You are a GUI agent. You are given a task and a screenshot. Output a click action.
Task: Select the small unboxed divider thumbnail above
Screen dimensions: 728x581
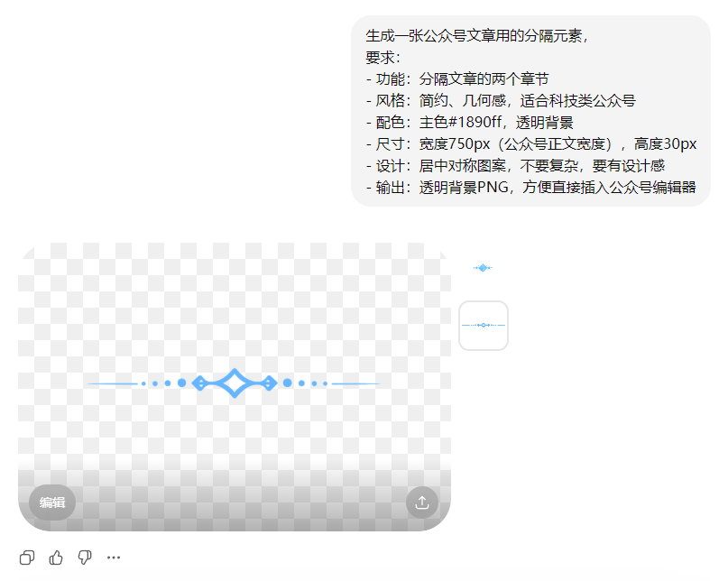pyautogui.click(x=483, y=268)
